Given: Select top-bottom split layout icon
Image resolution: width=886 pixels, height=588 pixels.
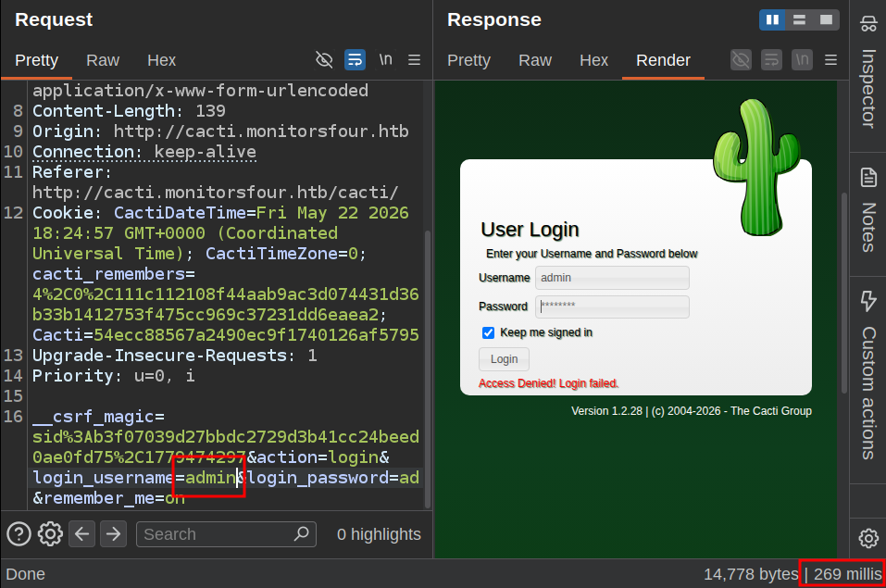Looking at the screenshot, I should pos(799,19).
